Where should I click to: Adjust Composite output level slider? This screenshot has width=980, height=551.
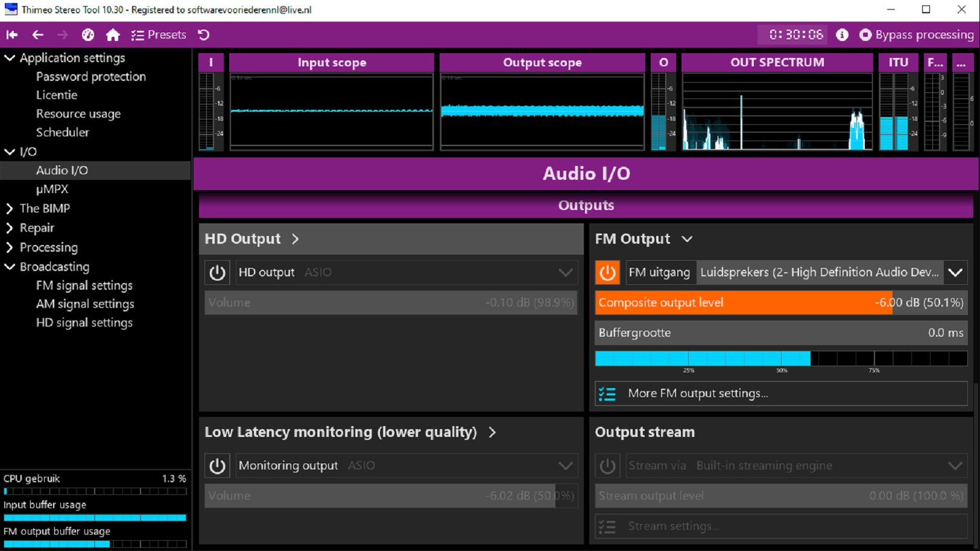point(782,302)
